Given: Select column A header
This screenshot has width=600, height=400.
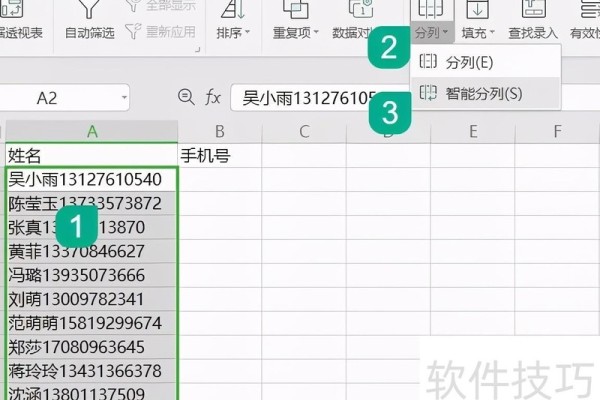Looking at the screenshot, I should (92, 131).
